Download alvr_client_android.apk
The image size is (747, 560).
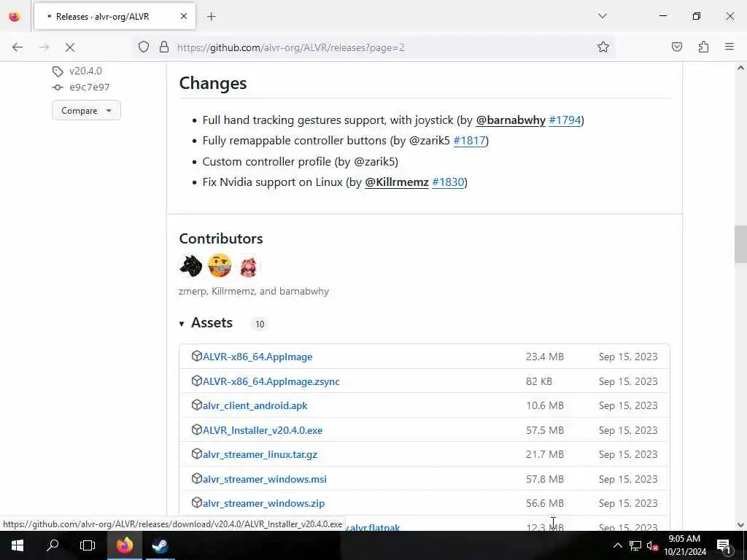pos(255,405)
